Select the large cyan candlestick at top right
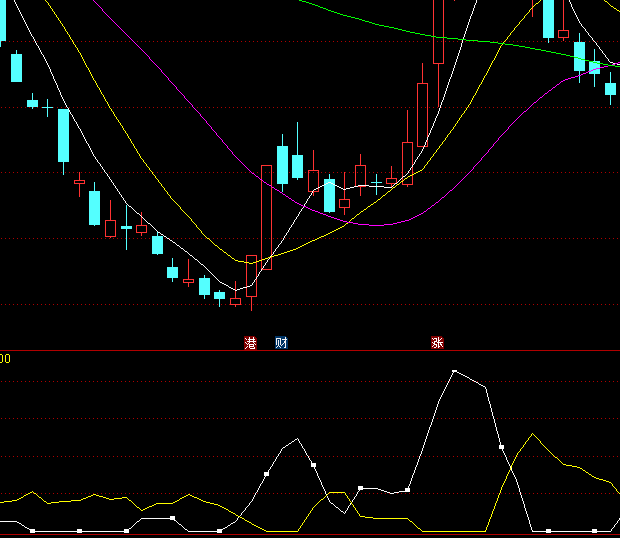The width and height of the screenshot is (620, 538). pyautogui.click(x=548, y=18)
